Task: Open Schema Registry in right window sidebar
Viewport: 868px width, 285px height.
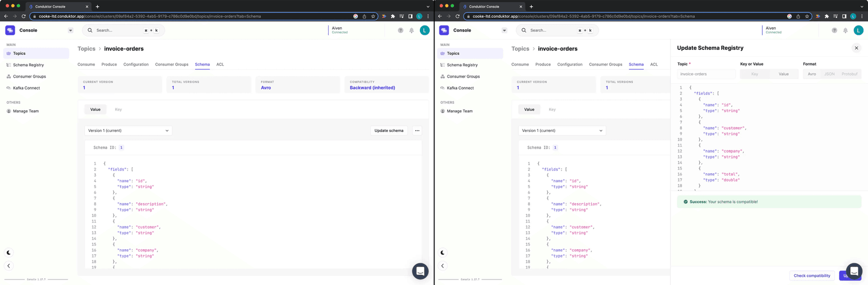Action: click(462, 65)
